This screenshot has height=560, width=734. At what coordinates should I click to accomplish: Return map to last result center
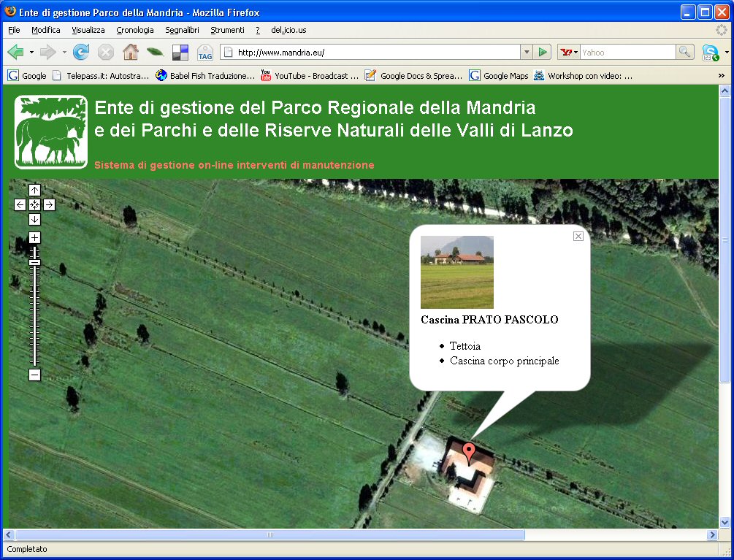(x=34, y=204)
